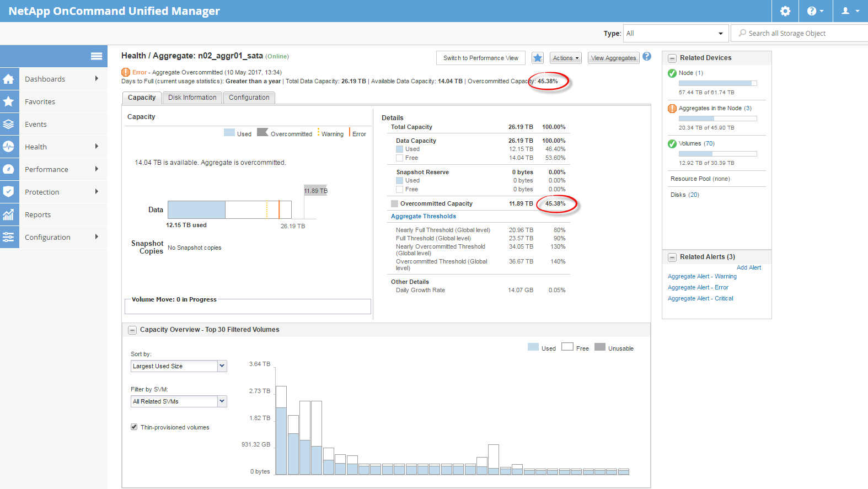The width and height of the screenshot is (868, 489).
Task: Open the user account menu
Action: (849, 11)
